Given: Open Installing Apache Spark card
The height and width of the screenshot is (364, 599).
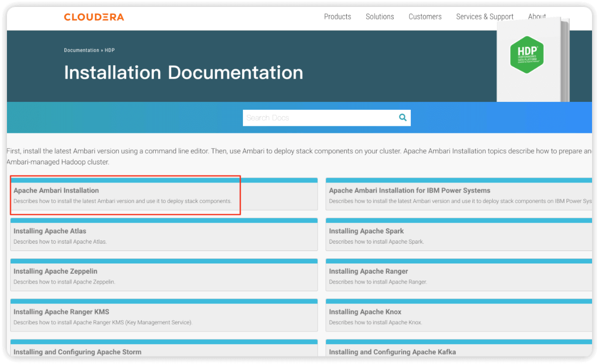Looking at the screenshot, I should (x=459, y=234).
